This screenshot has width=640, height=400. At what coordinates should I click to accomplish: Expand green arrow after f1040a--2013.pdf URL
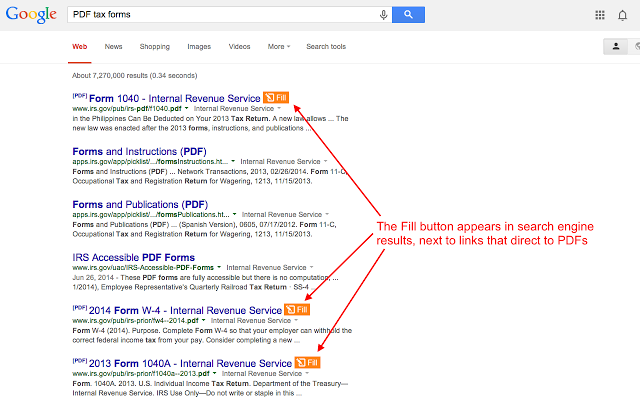coord(215,373)
